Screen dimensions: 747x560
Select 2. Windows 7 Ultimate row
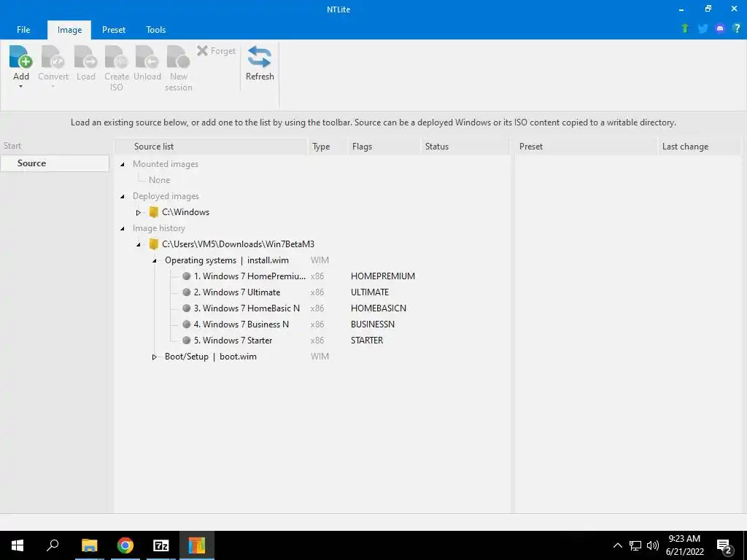pyautogui.click(x=237, y=292)
